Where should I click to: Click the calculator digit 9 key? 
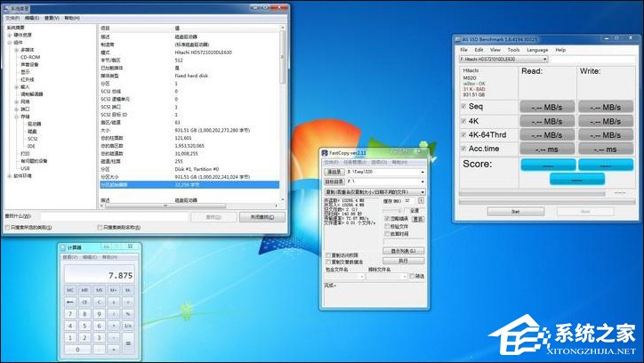click(99, 314)
